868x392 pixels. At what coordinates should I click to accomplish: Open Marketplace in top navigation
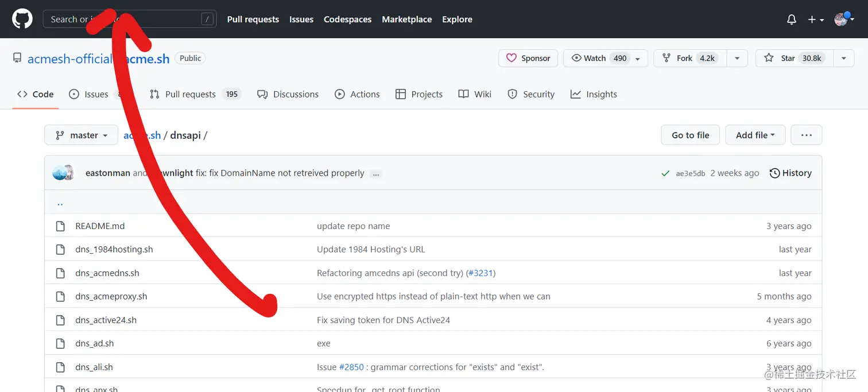pyautogui.click(x=406, y=19)
